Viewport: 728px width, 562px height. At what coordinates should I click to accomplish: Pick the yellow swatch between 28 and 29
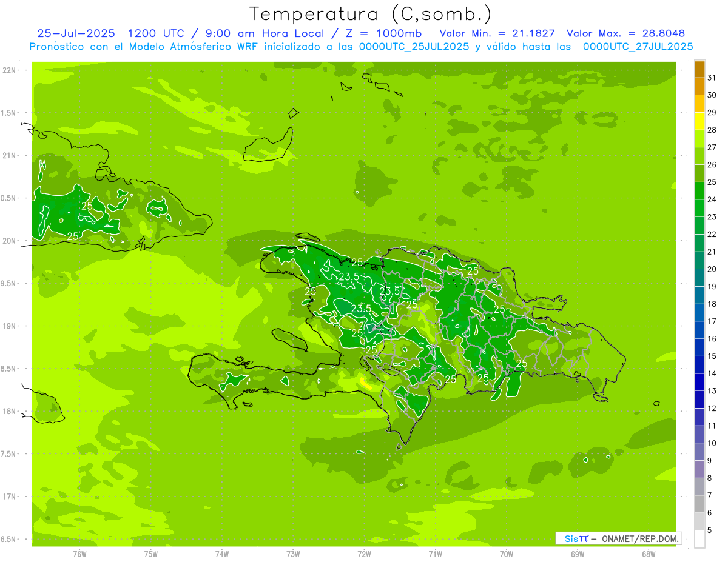(699, 121)
